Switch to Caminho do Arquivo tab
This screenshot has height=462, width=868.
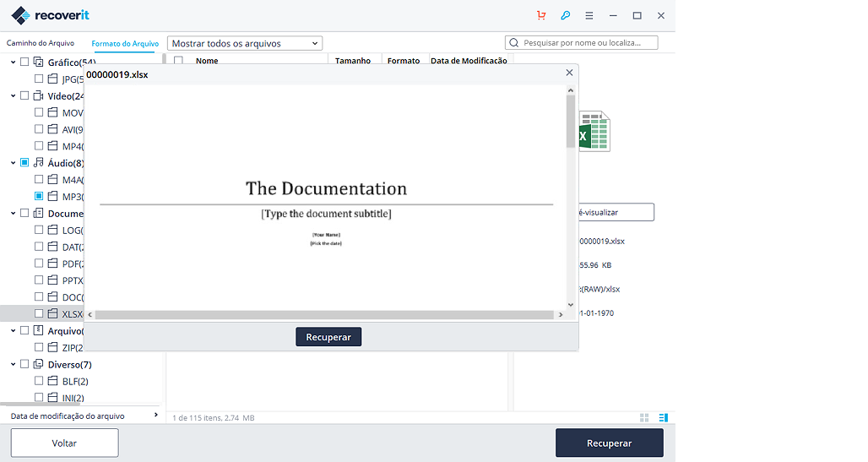tap(41, 43)
